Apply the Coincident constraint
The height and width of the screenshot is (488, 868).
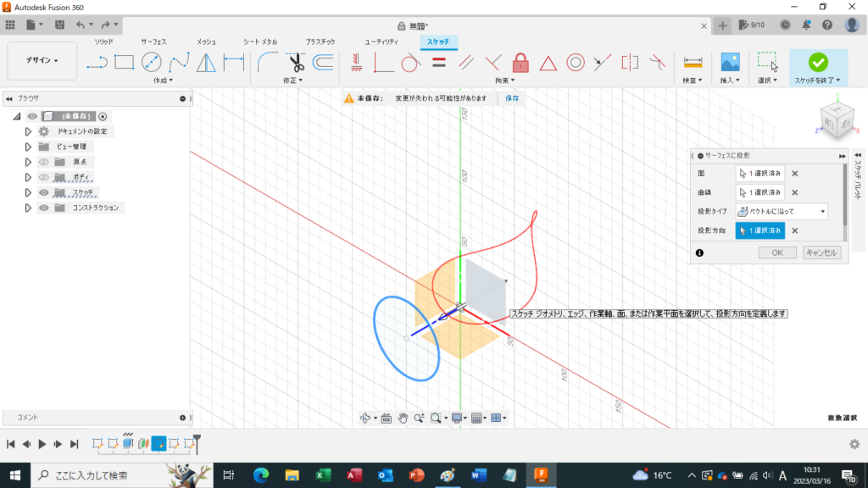tap(383, 63)
